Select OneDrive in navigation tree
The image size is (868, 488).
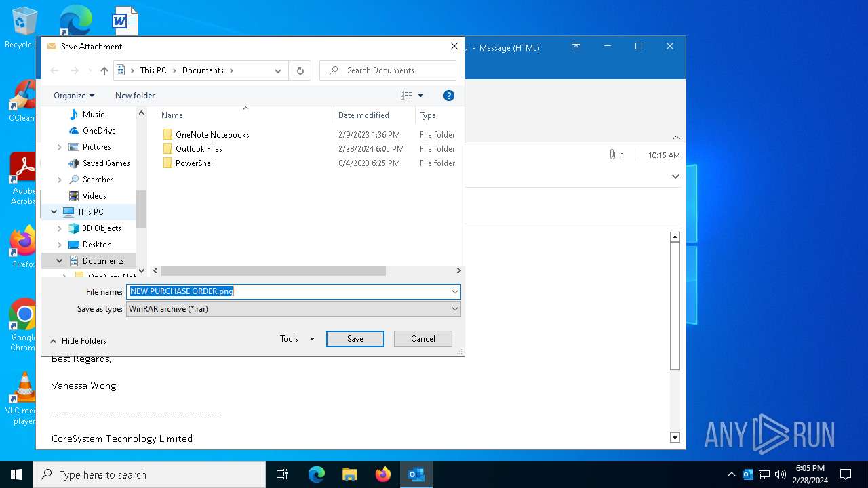tap(99, 131)
